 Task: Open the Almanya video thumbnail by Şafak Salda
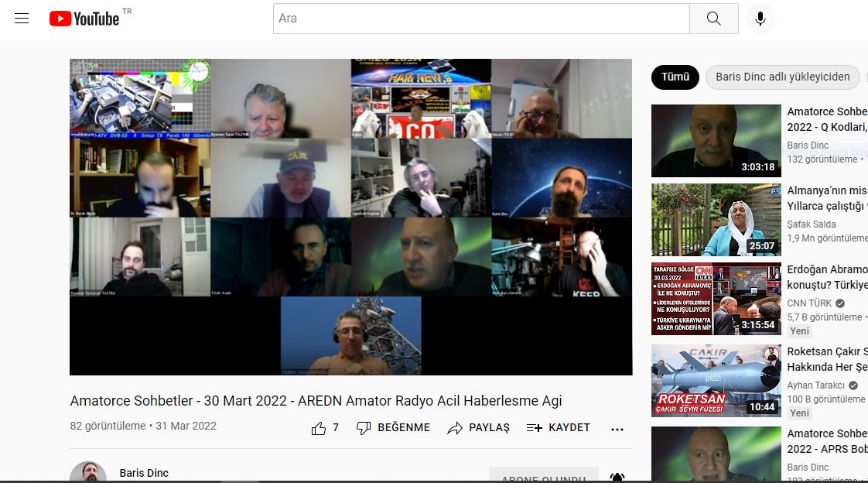pyautogui.click(x=716, y=220)
